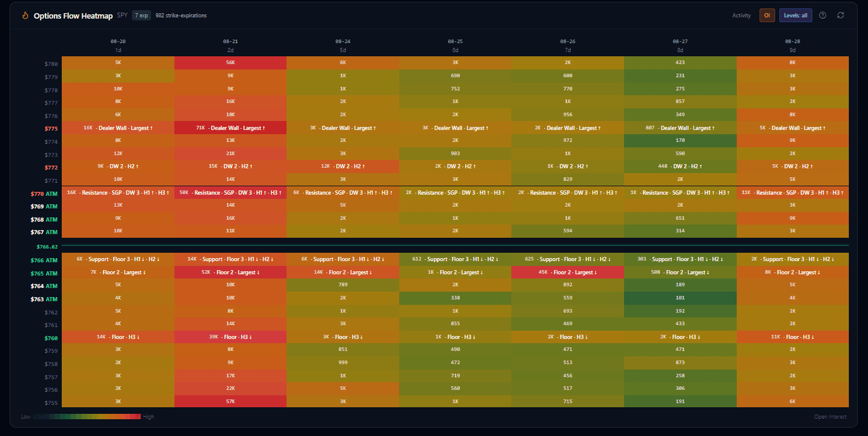Click the 612 Support Floor 3 cell
Viewport: 868px width, 436px height.
[455, 259]
